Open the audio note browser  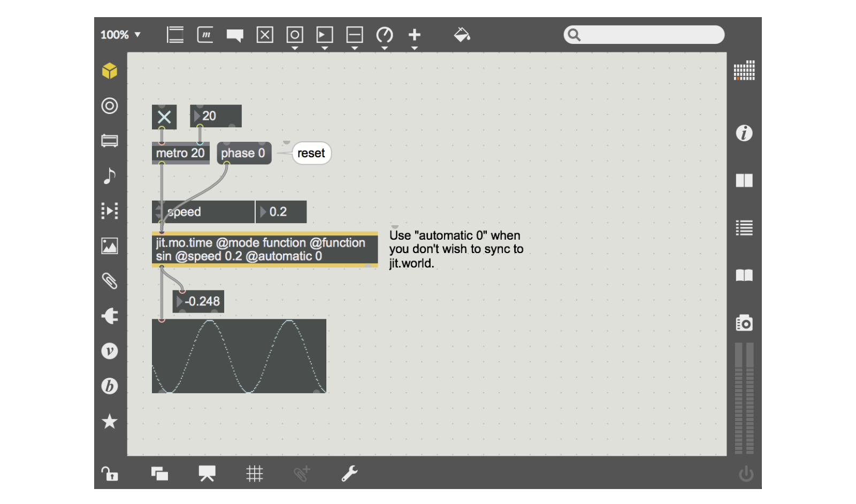(x=110, y=175)
